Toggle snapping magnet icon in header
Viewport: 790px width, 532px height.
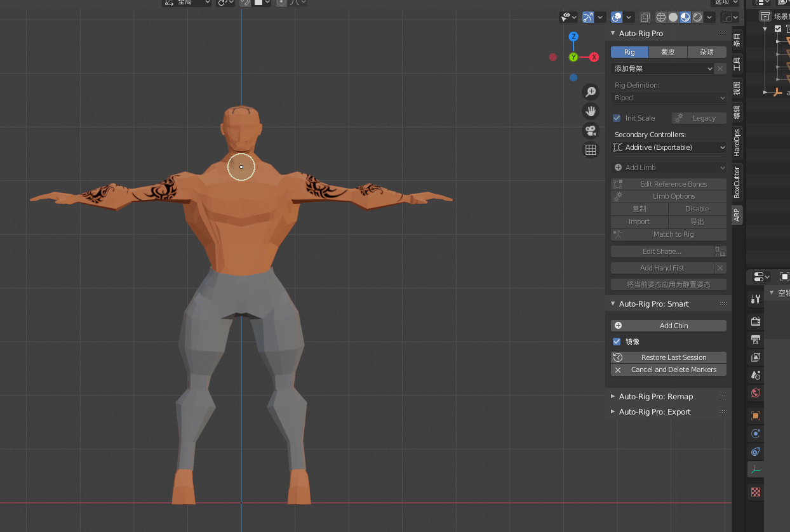click(245, 3)
